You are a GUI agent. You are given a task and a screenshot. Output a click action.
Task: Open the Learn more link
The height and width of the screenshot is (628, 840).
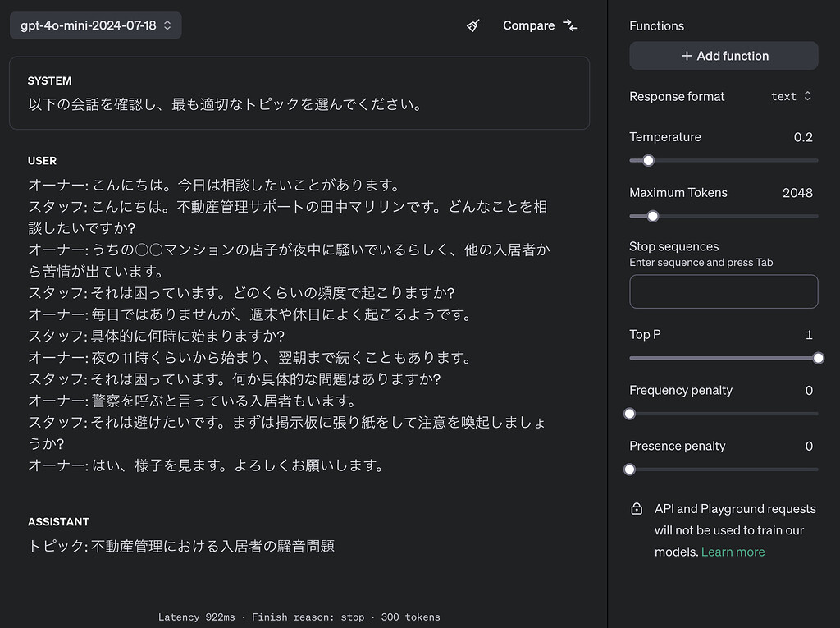pos(733,552)
